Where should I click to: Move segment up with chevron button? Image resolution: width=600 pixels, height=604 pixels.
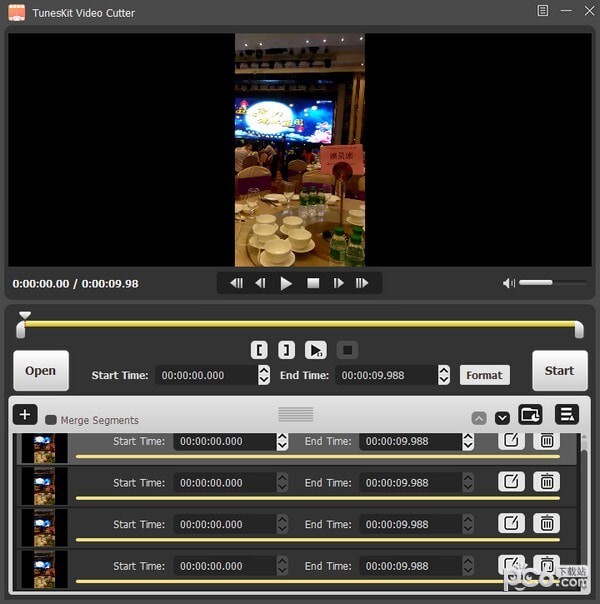pyautogui.click(x=479, y=418)
